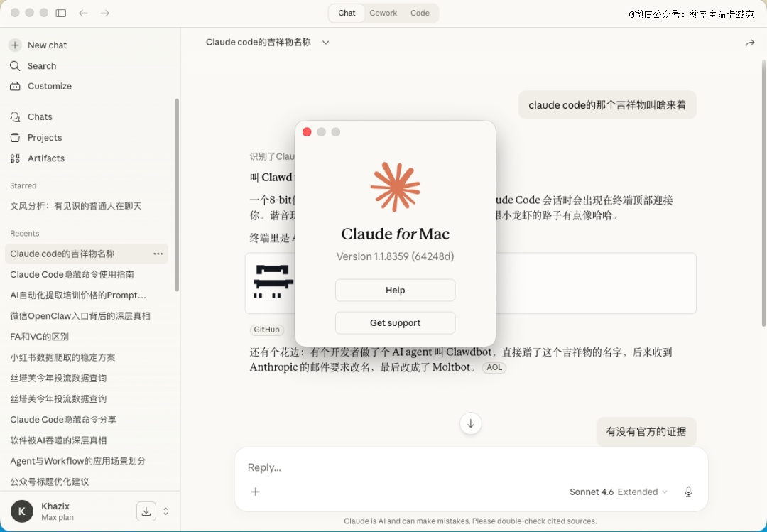Expand the chat title dropdown chevron
The width and height of the screenshot is (767, 532).
point(325,43)
